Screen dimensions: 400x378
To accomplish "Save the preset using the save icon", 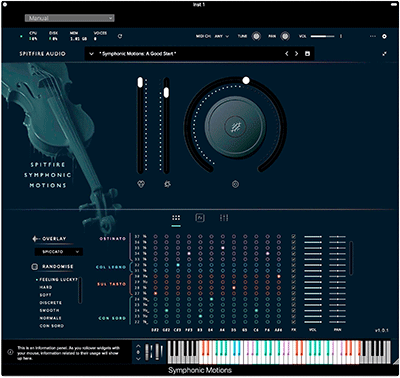I will (307, 54).
